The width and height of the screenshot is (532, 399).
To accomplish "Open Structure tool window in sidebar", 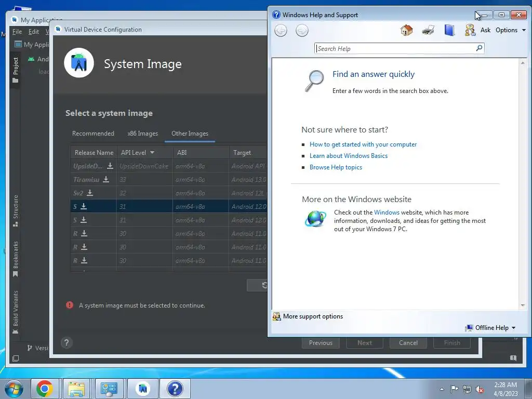I will (x=15, y=211).
